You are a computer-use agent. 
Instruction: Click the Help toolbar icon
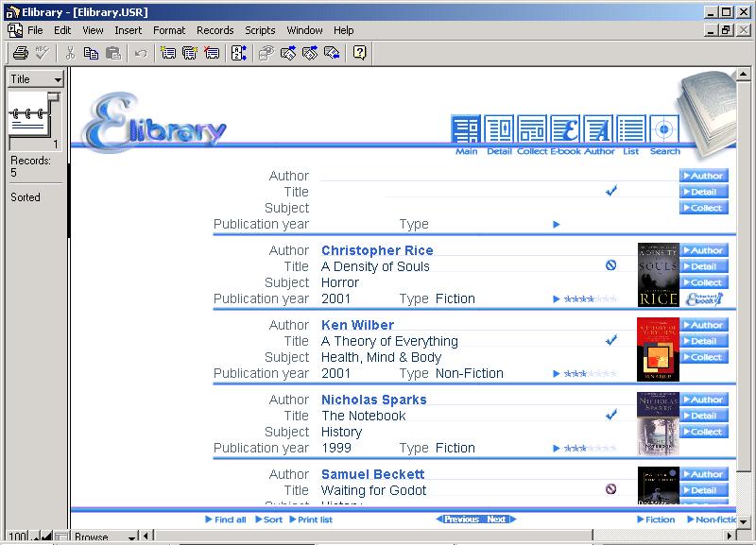(x=359, y=53)
